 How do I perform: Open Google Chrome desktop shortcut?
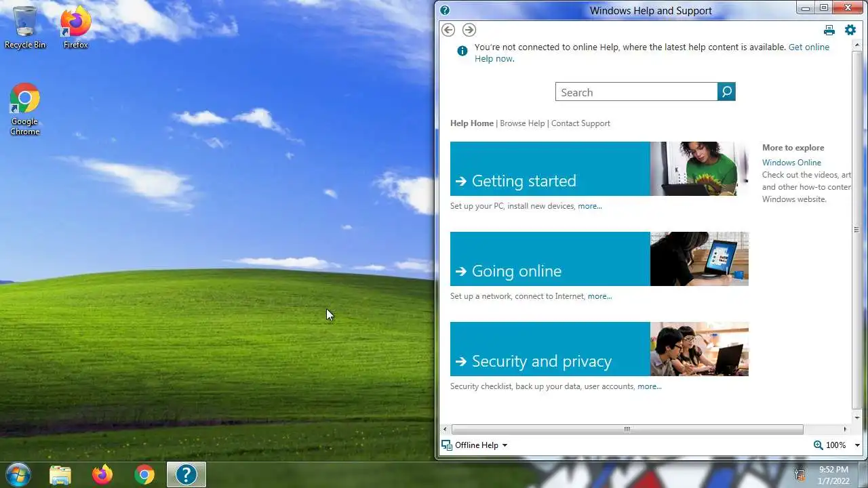pos(25,109)
